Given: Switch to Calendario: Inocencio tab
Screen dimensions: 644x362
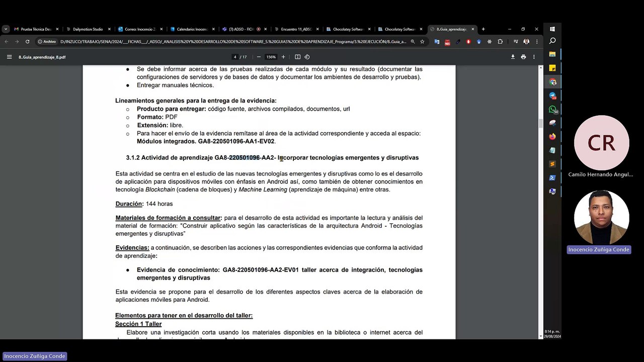Looking at the screenshot, I should [x=192, y=29].
